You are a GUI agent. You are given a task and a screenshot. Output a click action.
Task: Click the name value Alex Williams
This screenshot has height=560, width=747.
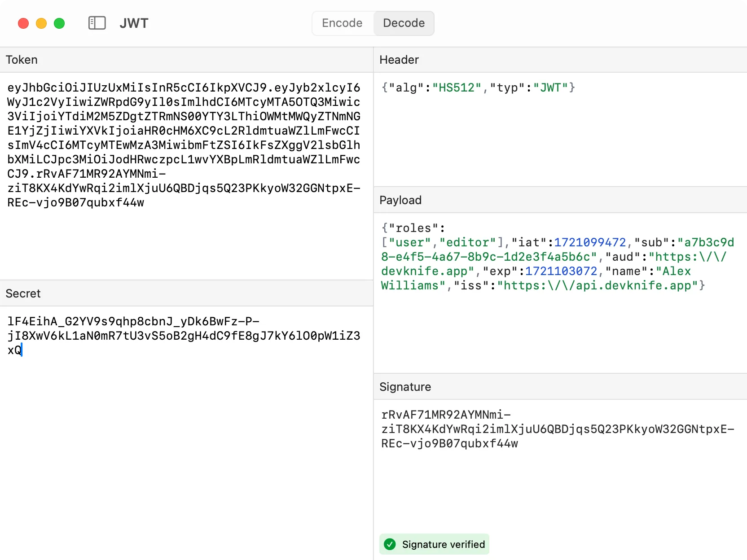click(x=673, y=271)
